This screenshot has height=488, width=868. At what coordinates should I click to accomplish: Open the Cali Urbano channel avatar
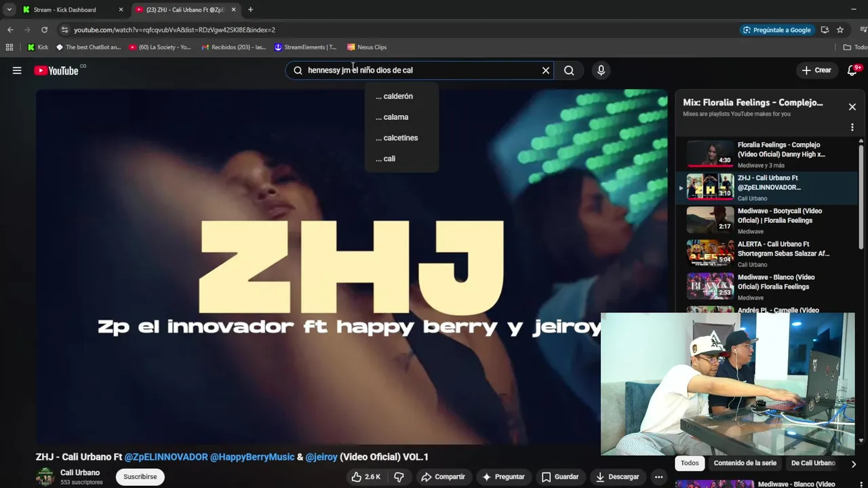click(45, 477)
